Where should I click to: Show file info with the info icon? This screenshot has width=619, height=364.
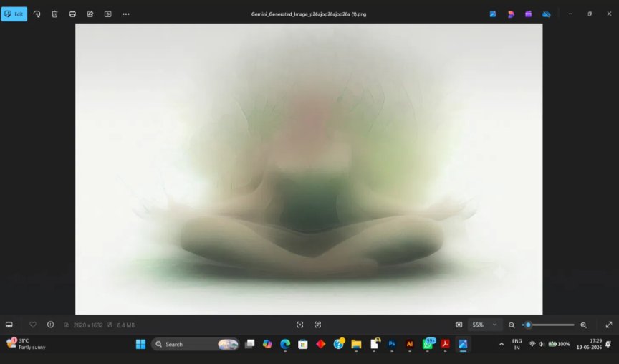tap(51, 325)
